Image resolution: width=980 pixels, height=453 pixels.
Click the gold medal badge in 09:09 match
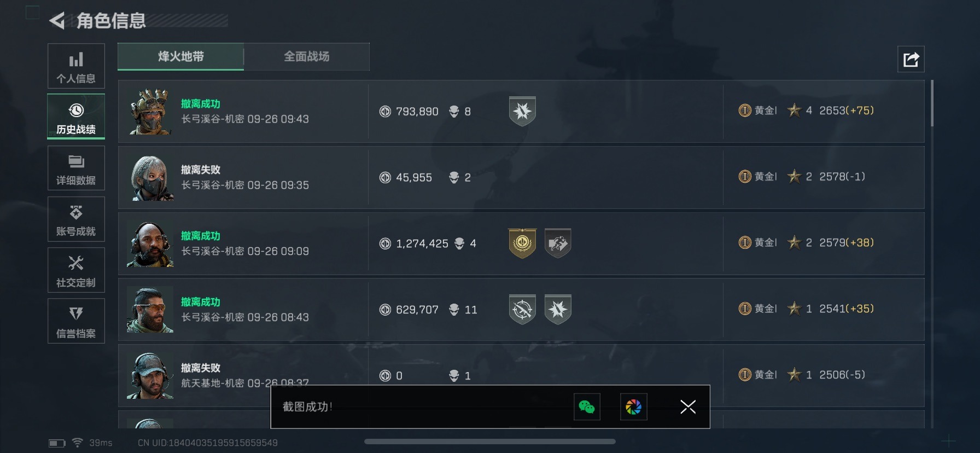tap(522, 243)
